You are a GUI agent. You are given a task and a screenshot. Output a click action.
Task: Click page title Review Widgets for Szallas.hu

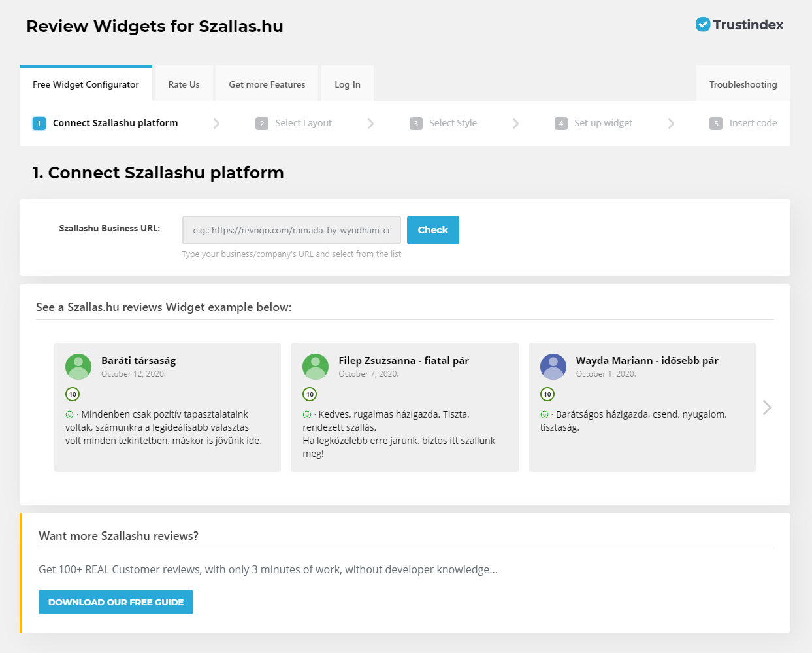click(155, 26)
